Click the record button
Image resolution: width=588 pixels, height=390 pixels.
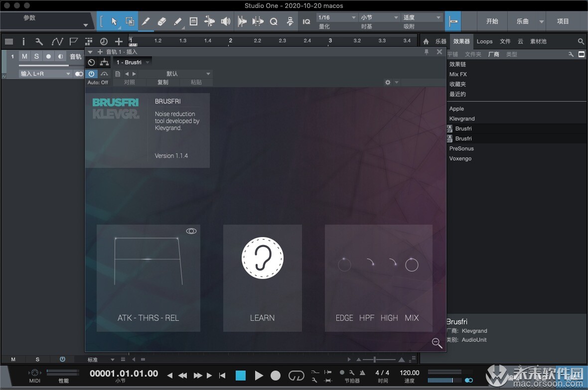click(276, 376)
